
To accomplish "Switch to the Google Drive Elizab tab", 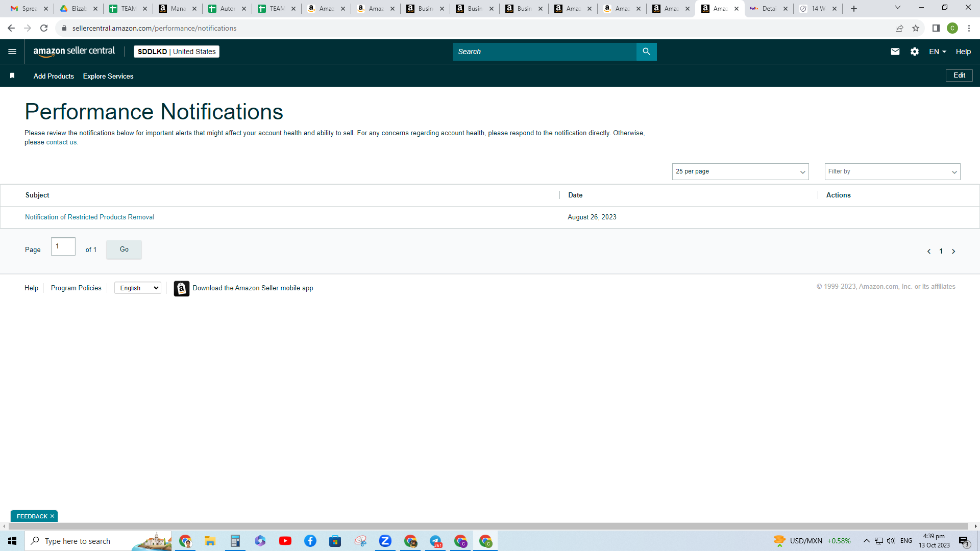I will pos(79,9).
